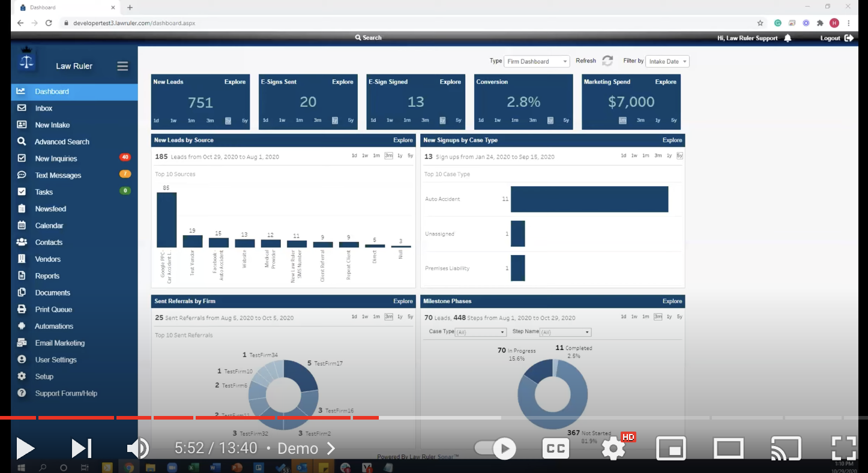The height and width of the screenshot is (473, 868).
Task: Click the Support Forum/Help question icon
Action: [x=22, y=394]
